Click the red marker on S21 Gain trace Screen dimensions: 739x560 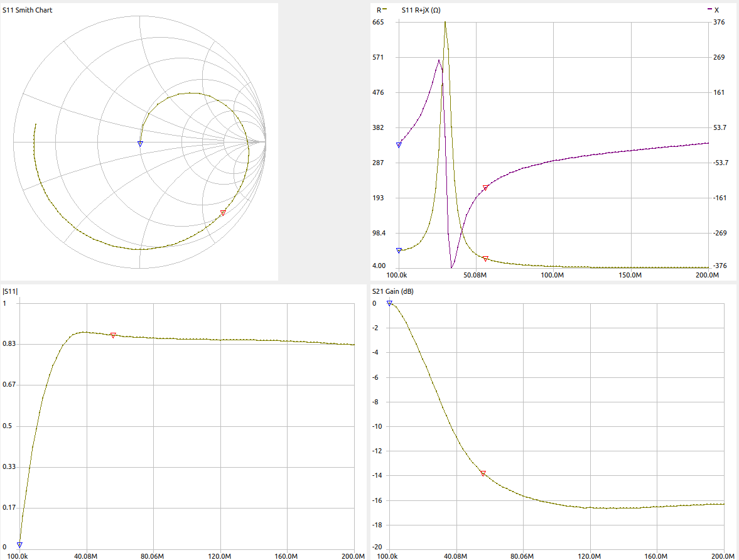click(483, 473)
